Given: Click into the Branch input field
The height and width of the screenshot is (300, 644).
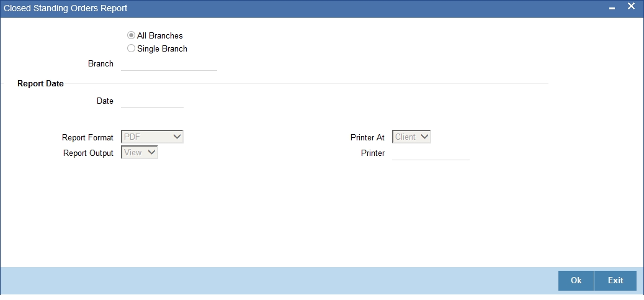Looking at the screenshot, I should click(x=169, y=64).
